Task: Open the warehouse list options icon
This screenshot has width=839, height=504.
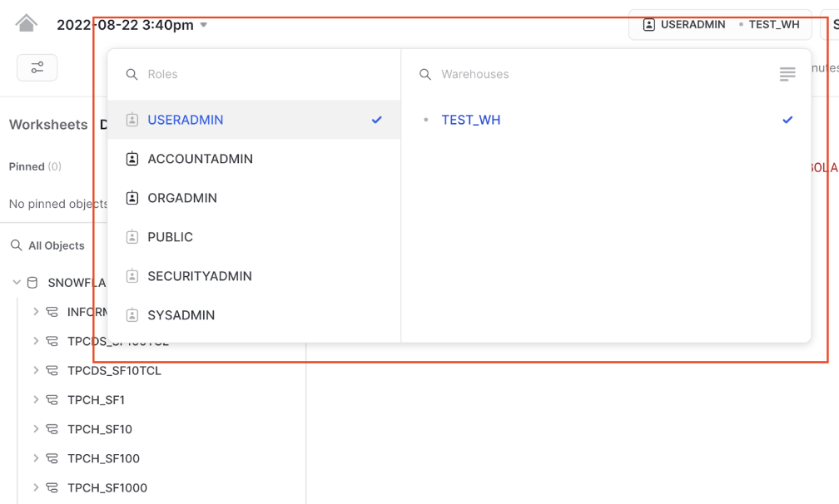Action: pyautogui.click(x=787, y=74)
